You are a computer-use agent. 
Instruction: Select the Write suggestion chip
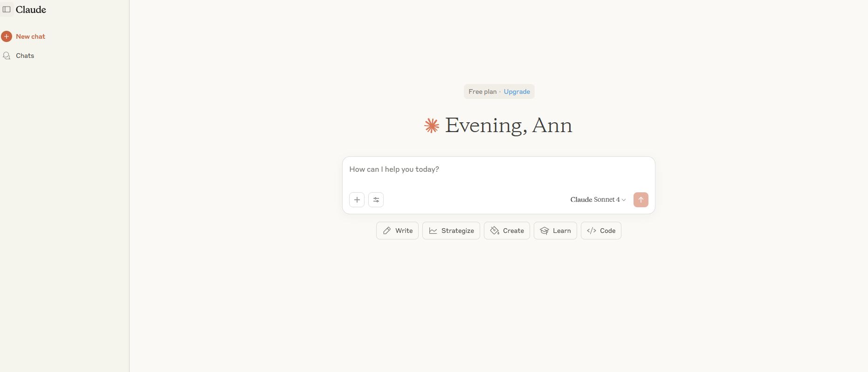pyautogui.click(x=397, y=231)
